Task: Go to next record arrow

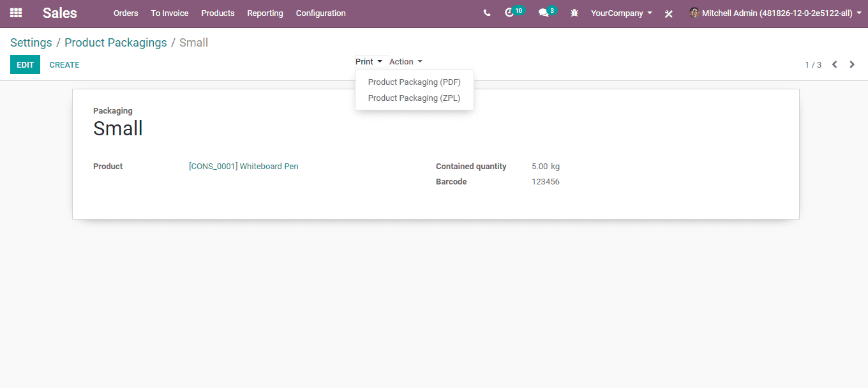Action: (x=852, y=64)
